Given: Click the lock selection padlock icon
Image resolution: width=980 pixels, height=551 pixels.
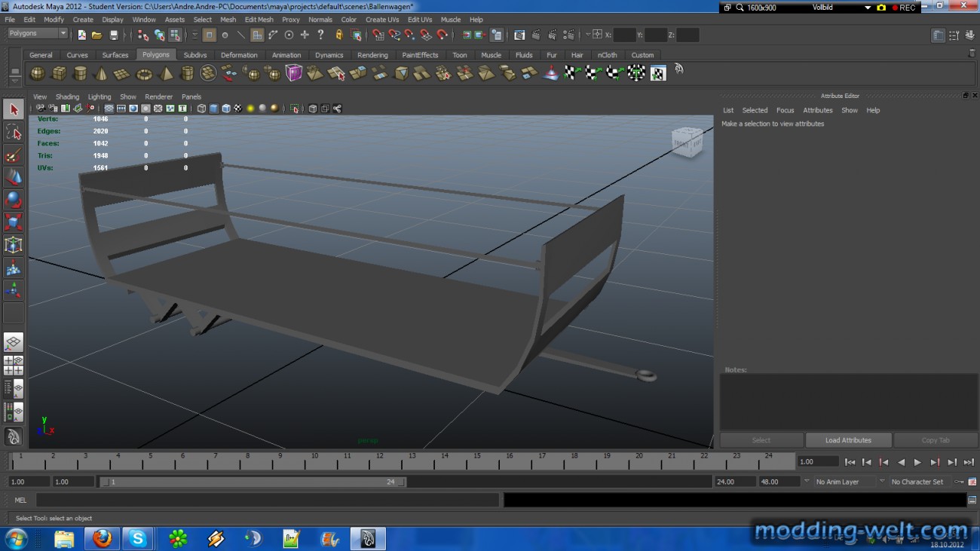Looking at the screenshot, I should (x=339, y=35).
